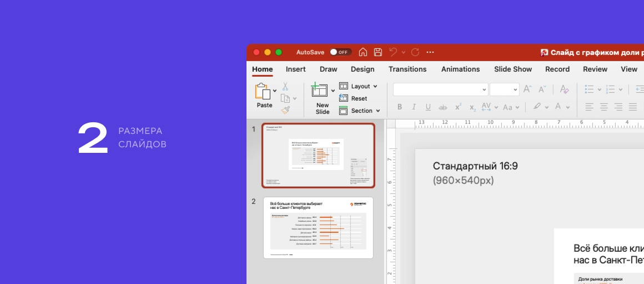Click the Redo/Repeat circular arrow icon
The image size is (644, 284).
[x=415, y=52]
